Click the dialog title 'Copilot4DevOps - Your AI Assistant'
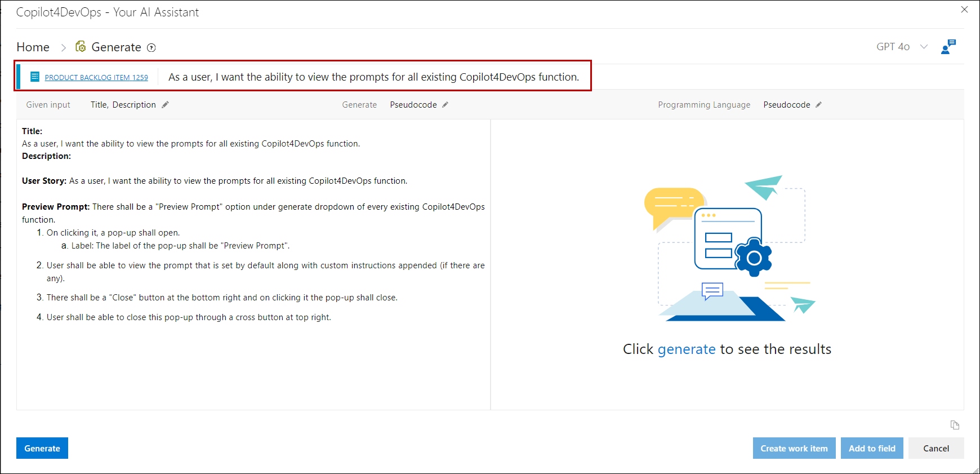This screenshot has height=474, width=980. pos(108,12)
